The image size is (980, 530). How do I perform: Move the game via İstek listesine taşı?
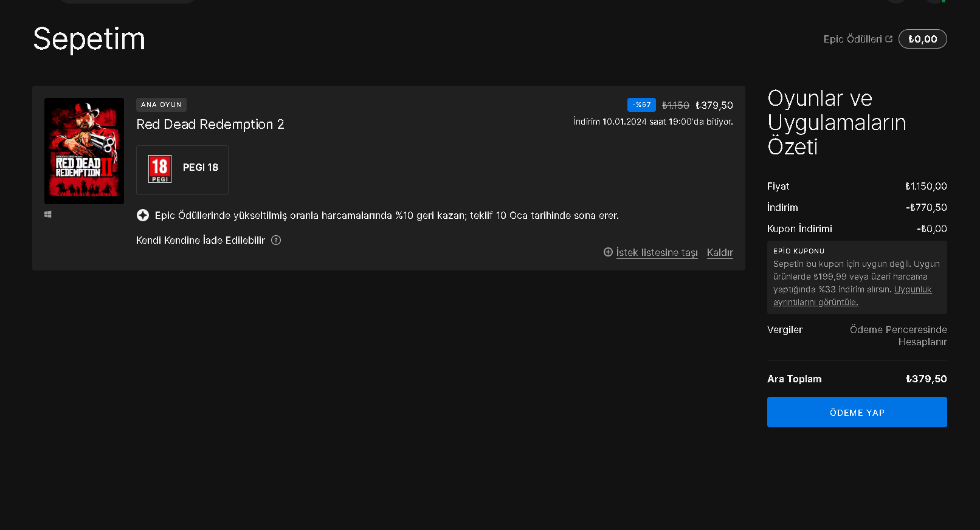click(657, 252)
